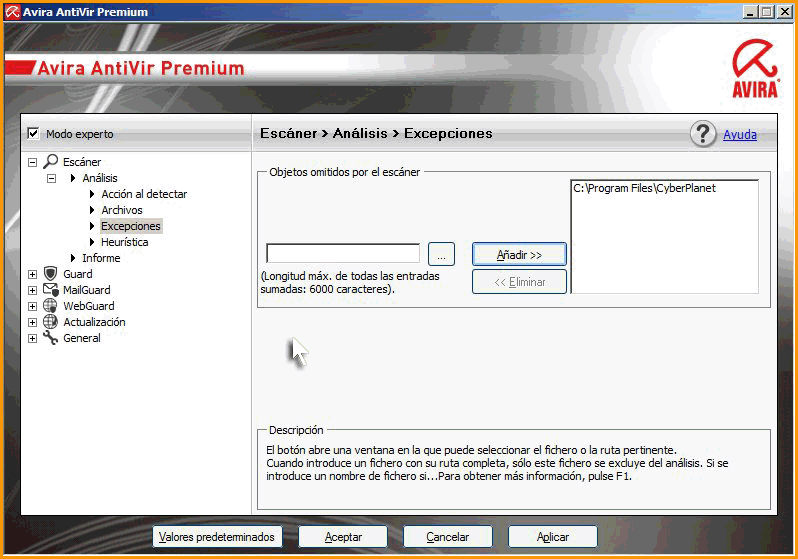798x559 pixels.
Task: Select the Análisis tree item
Action: (100, 178)
